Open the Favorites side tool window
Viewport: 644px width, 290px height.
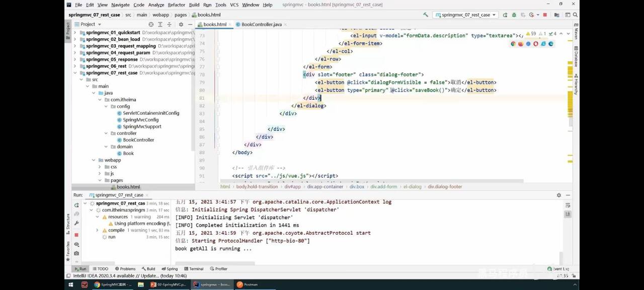(x=68, y=250)
